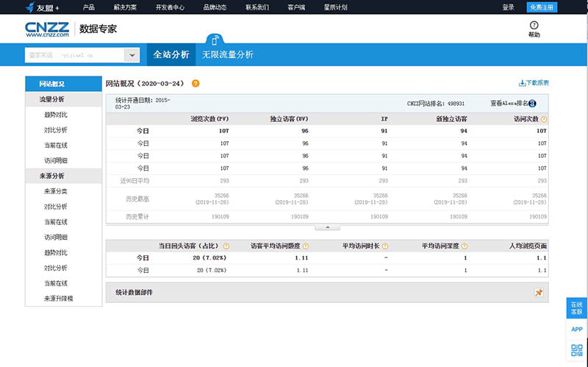
Task: Click the orange question mark beside 网站概况 title
Action: click(196, 83)
